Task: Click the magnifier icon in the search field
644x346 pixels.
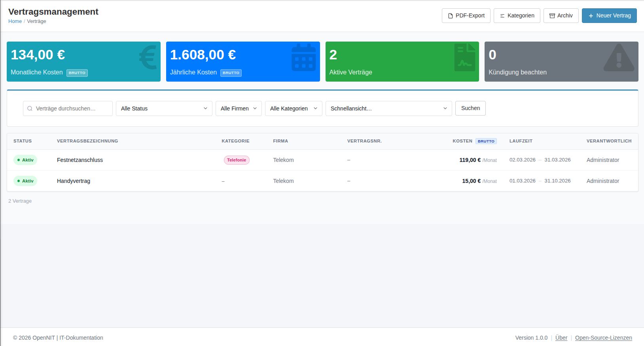Action: (x=30, y=108)
